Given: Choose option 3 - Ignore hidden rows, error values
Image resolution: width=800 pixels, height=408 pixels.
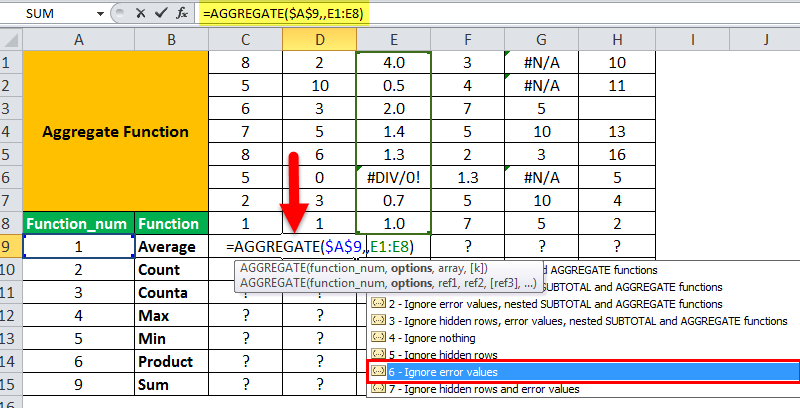Looking at the screenshot, I should coord(583,321).
